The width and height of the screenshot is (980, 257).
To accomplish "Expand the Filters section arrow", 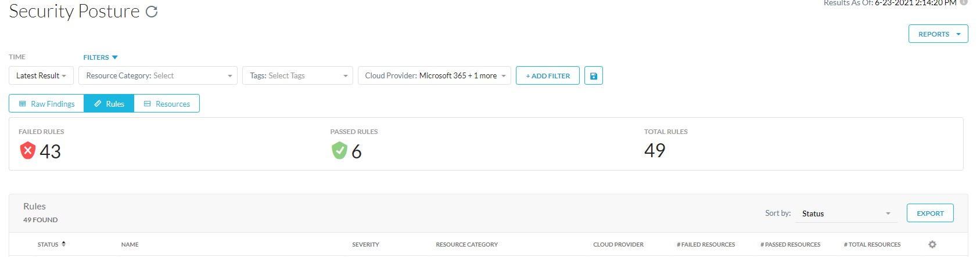I will 114,57.
